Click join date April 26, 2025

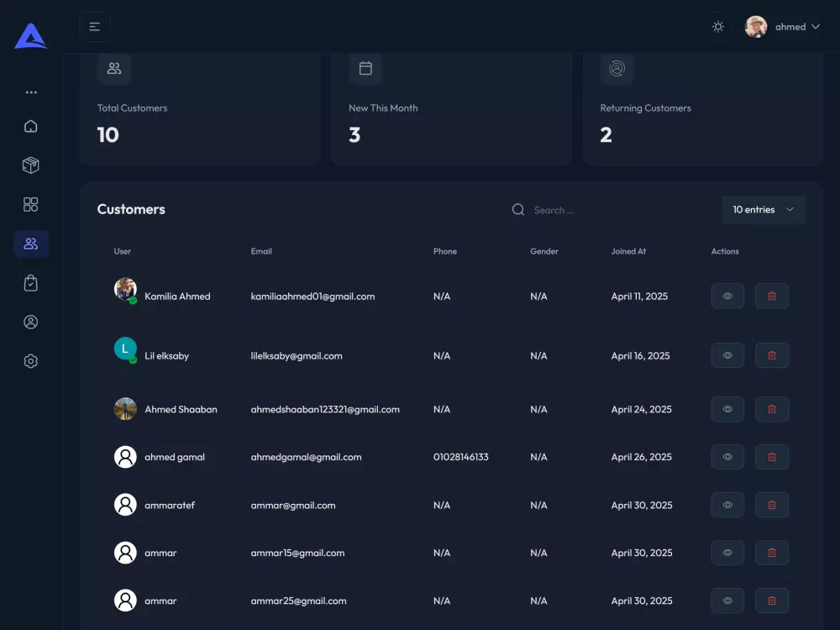pos(641,457)
